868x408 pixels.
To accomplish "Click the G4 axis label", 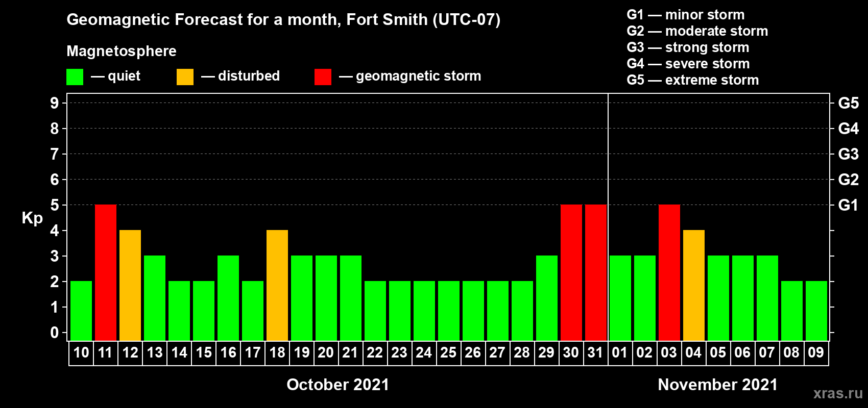I will (849, 129).
